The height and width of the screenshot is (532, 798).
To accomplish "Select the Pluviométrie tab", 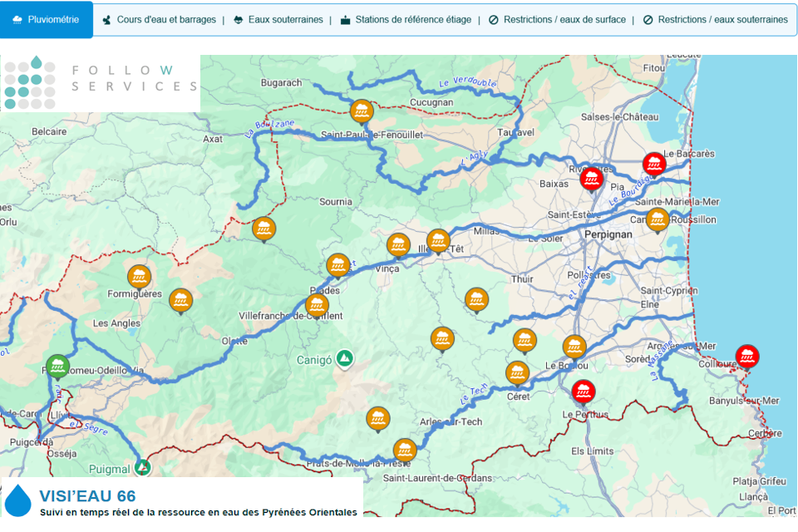I will tap(47, 19).
